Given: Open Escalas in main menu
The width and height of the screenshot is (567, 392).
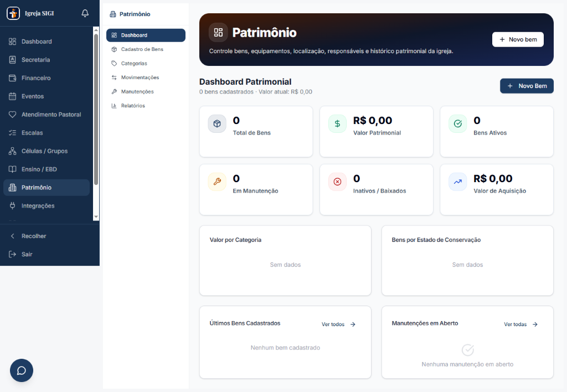Looking at the screenshot, I should click(x=47, y=133).
